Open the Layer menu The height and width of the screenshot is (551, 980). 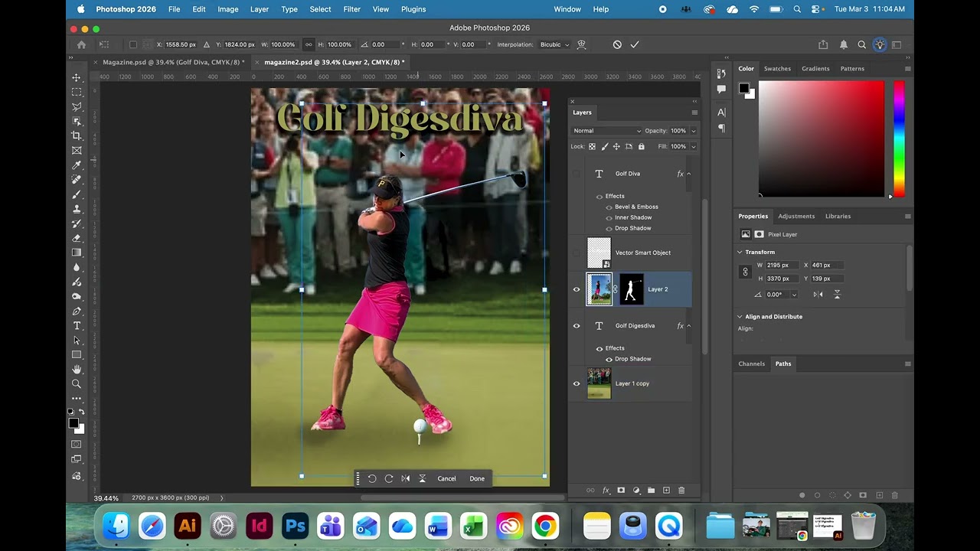click(260, 9)
